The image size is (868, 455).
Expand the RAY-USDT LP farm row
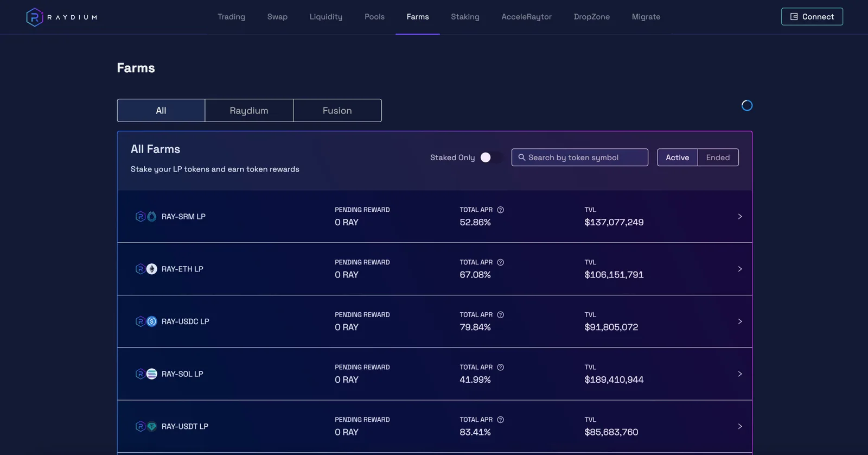[x=740, y=427]
